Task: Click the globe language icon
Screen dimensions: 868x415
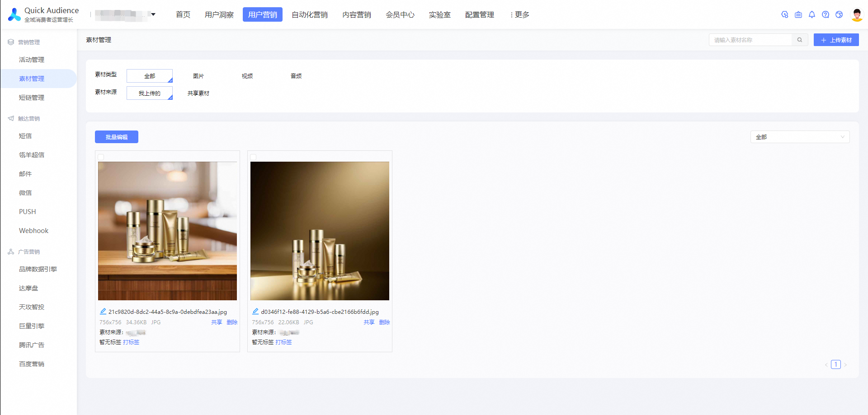Action: coord(839,14)
